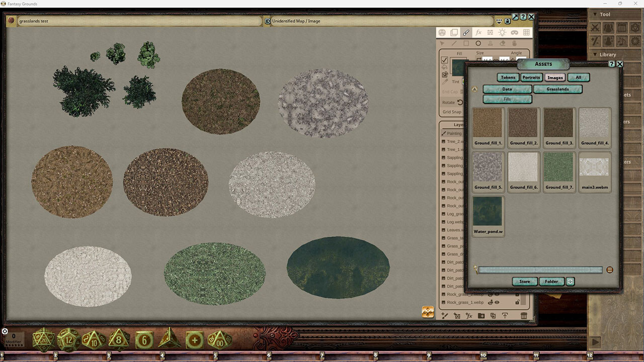The height and width of the screenshot is (362, 644).
Task: Select the stamp tool
Action: pos(491,43)
